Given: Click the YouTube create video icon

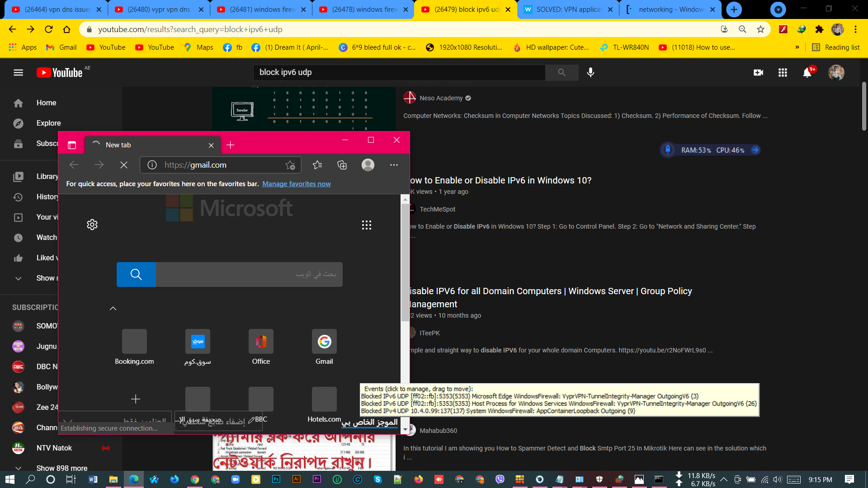Looking at the screenshot, I should coord(758,73).
